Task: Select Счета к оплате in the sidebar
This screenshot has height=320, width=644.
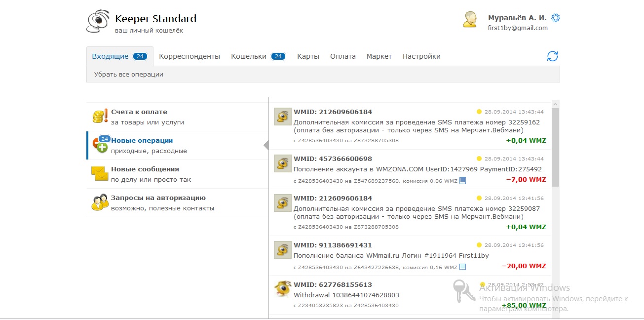Action: [x=178, y=117]
